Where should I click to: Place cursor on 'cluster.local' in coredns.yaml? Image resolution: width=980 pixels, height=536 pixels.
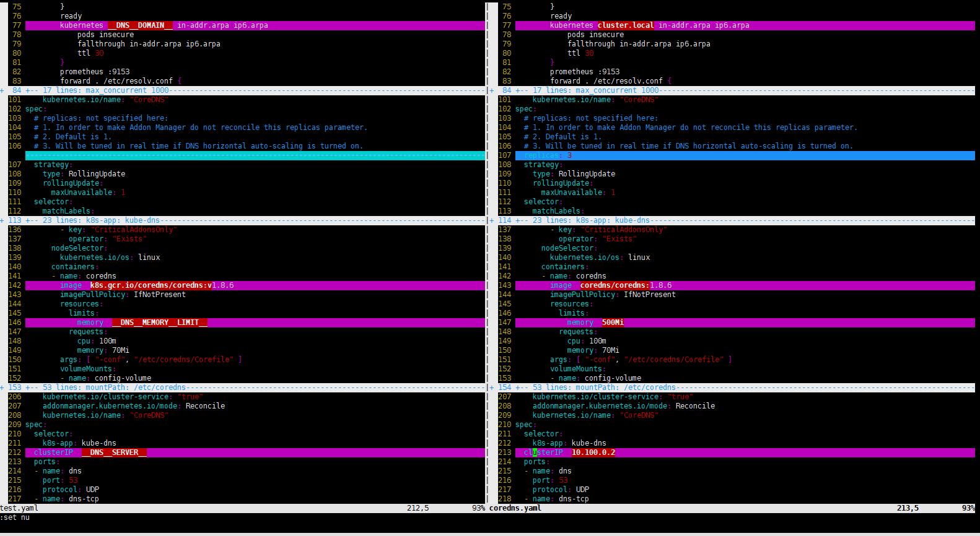pyautogui.click(x=626, y=25)
